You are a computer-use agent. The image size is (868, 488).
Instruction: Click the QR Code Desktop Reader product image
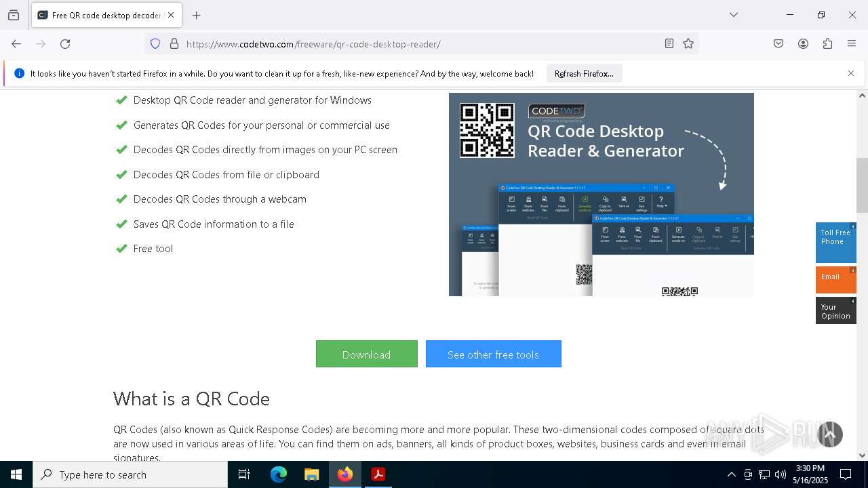601,195
